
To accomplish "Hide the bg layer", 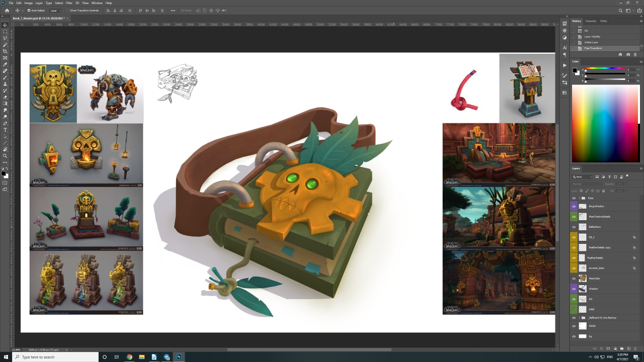I will [574, 336].
